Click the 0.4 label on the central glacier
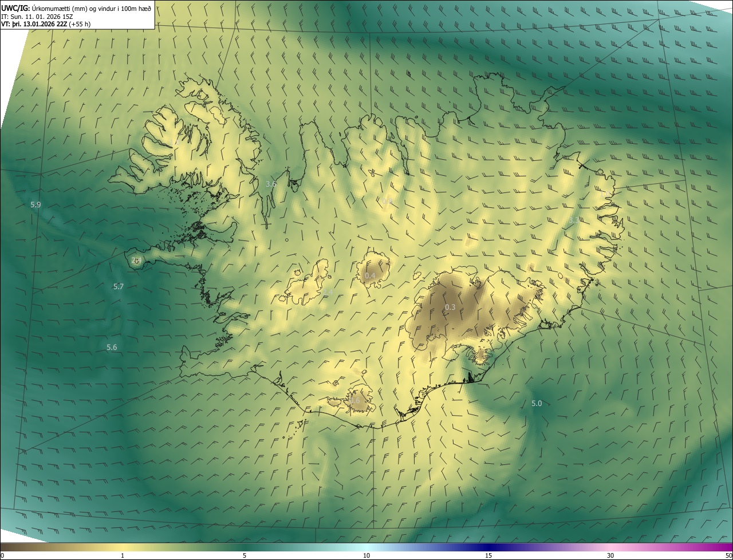The width and height of the screenshot is (733, 560). click(370, 275)
